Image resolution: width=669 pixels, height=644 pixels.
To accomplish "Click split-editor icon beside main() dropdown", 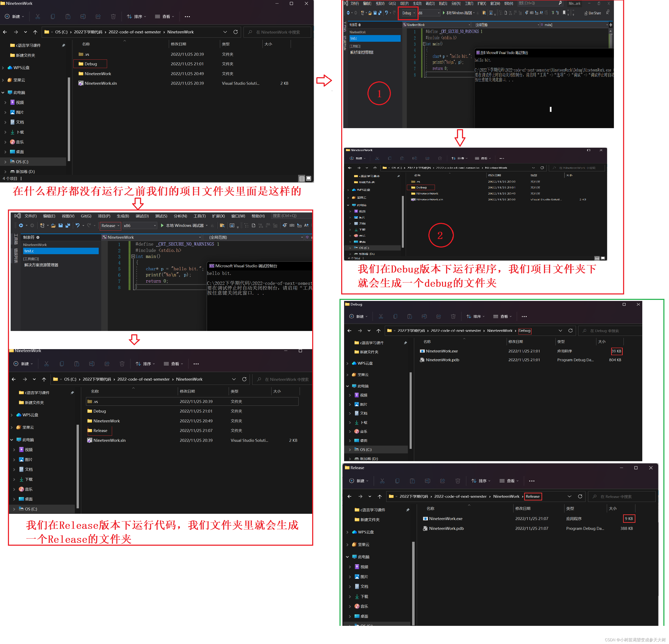I will pos(611,25).
